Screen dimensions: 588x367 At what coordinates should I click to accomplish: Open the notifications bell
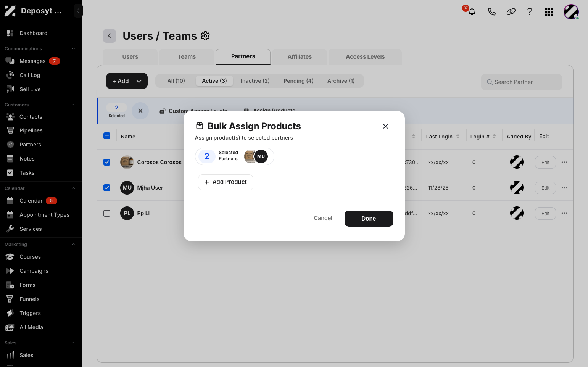pyautogui.click(x=472, y=11)
